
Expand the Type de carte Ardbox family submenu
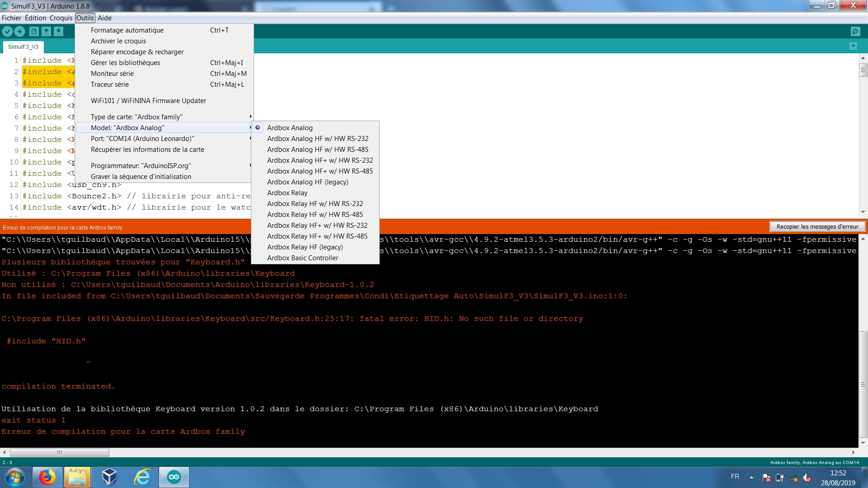250,117
